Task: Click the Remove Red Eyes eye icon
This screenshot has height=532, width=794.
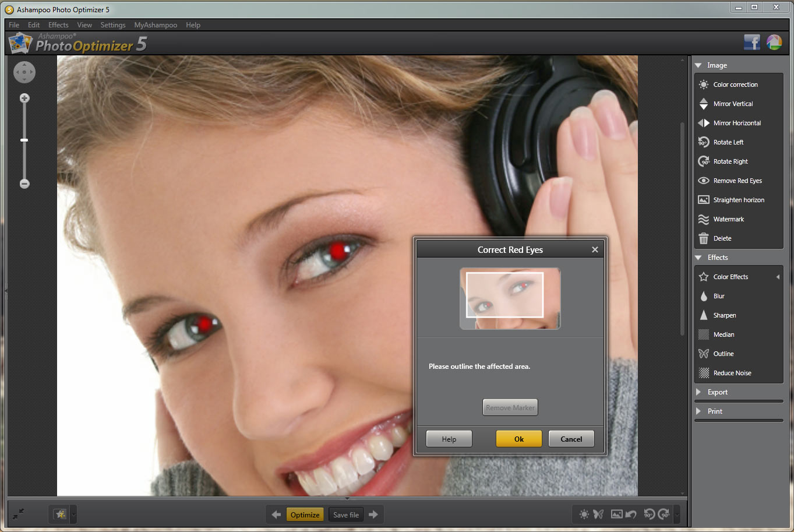Action: coord(704,181)
